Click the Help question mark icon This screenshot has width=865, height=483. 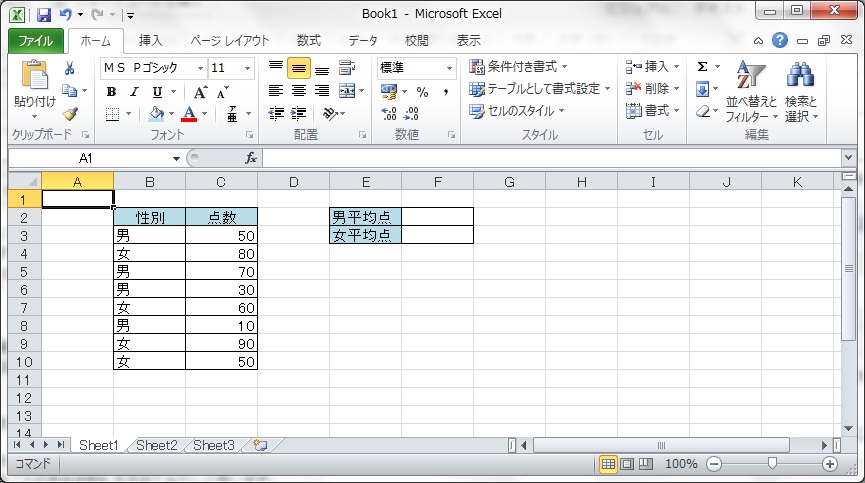tap(779, 40)
